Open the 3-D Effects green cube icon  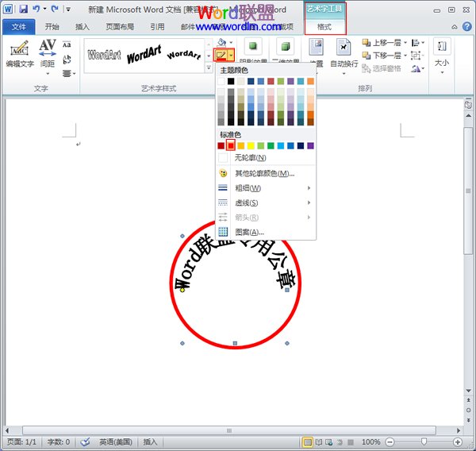(285, 46)
